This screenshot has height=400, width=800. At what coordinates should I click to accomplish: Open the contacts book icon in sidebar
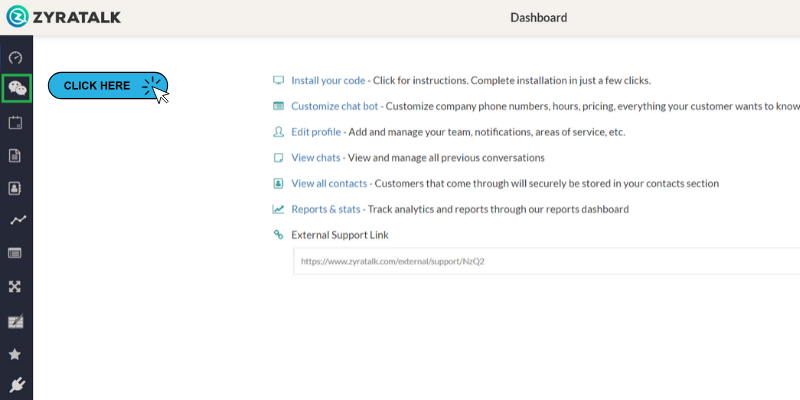tap(15, 188)
